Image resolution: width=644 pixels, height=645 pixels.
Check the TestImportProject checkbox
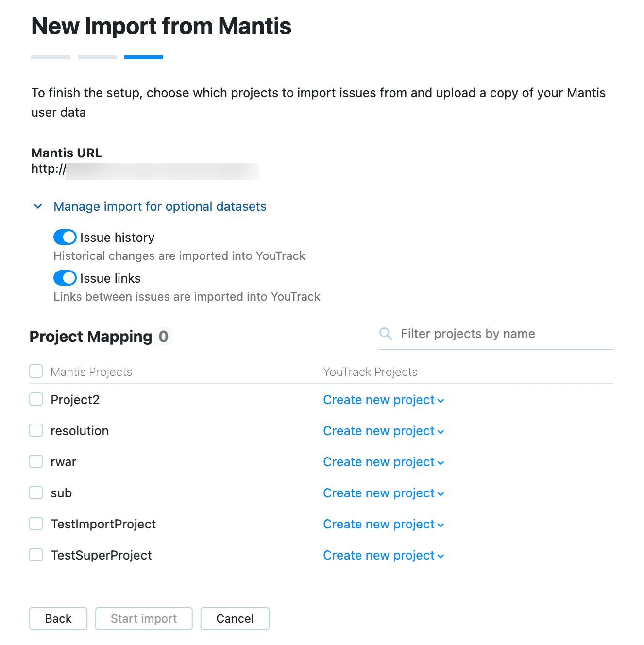coord(36,524)
